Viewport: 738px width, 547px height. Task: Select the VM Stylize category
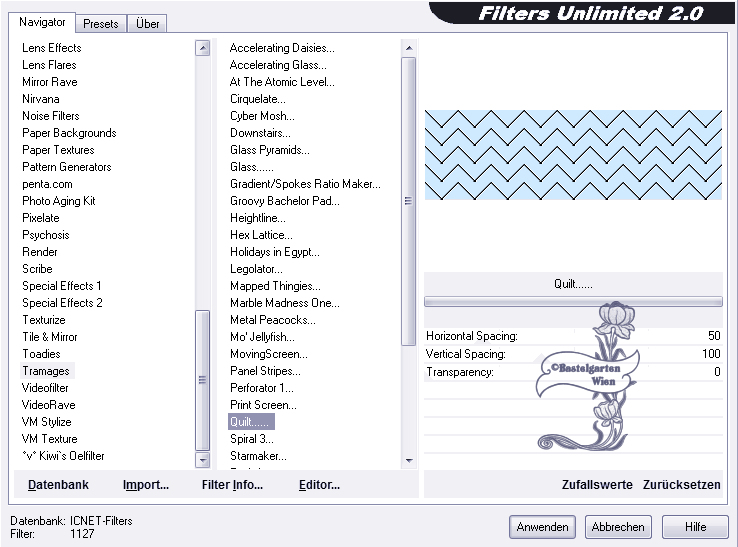(47, 422)
